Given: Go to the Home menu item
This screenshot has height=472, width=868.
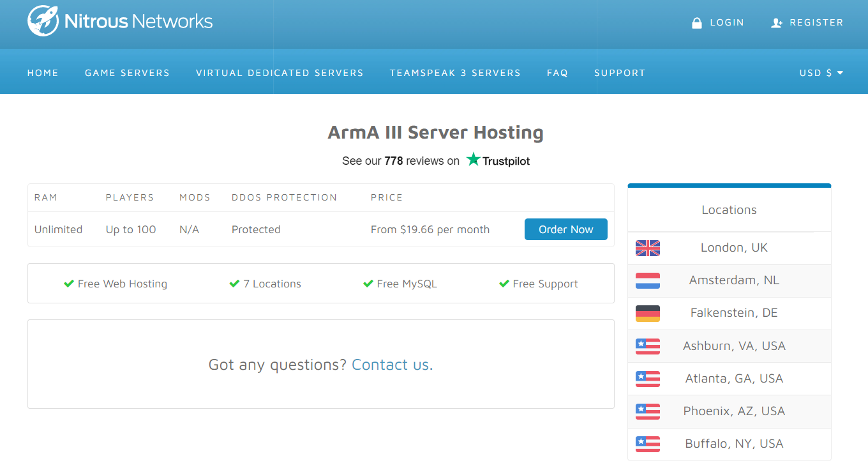Looking at the screenshot, I should (x=43, y=73).
